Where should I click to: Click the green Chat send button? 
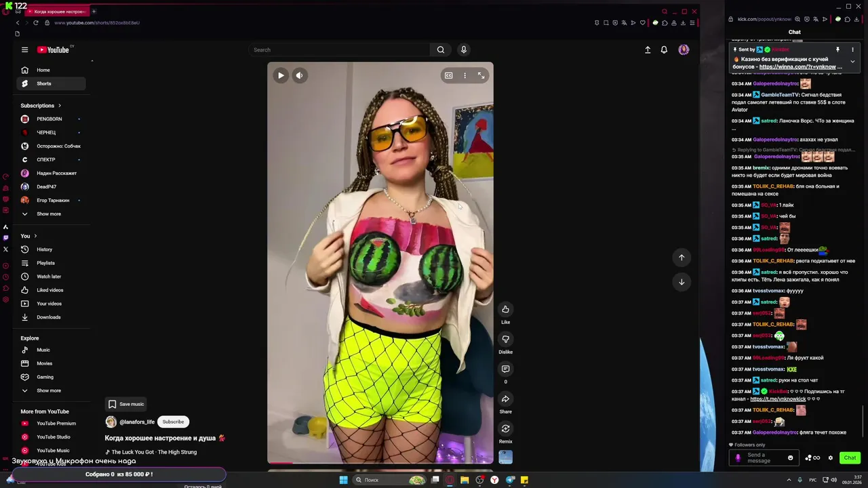point(850,457)
